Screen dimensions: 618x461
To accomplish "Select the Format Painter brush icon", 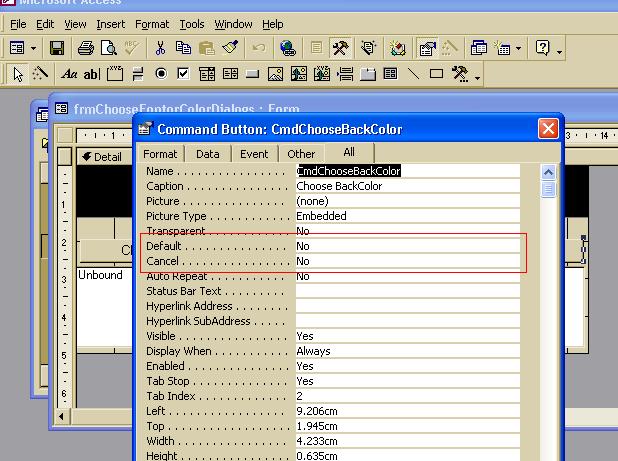I will (230, 48).
